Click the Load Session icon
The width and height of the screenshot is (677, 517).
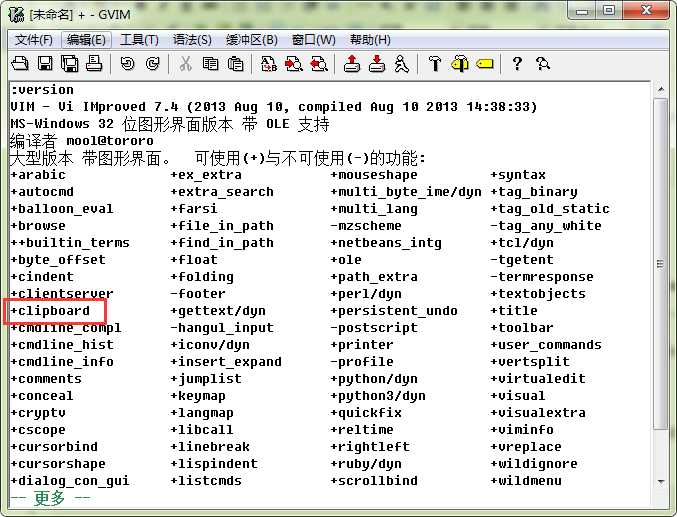[352, 64]
